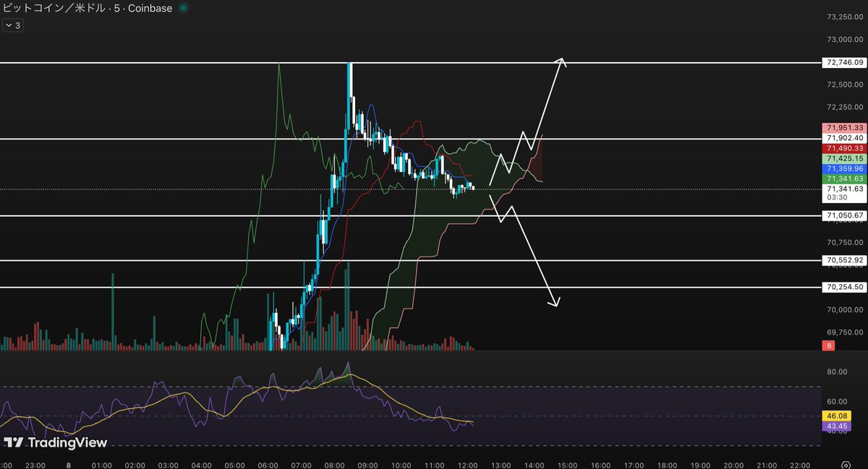The width and height of the screenshot is (868, 469).
Task: Click the 73,000.00 price axis label
Action: [846, 40]
